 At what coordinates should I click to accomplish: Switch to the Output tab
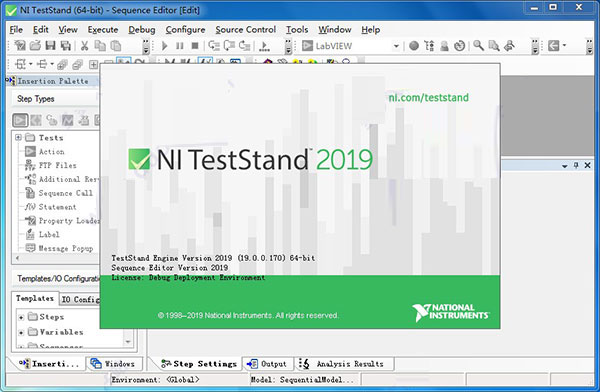pyautogui.click(x=267, y=364)
